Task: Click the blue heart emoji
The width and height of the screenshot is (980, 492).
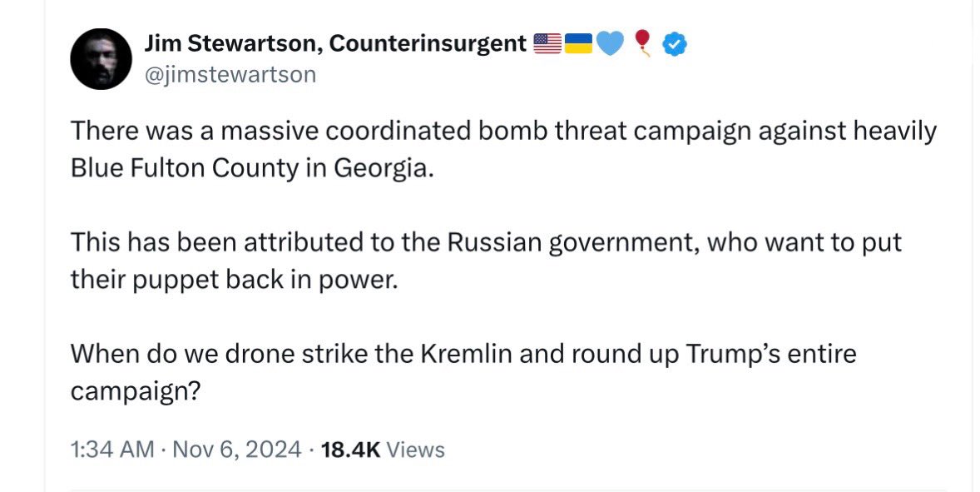Action: [x=610, y=44]
